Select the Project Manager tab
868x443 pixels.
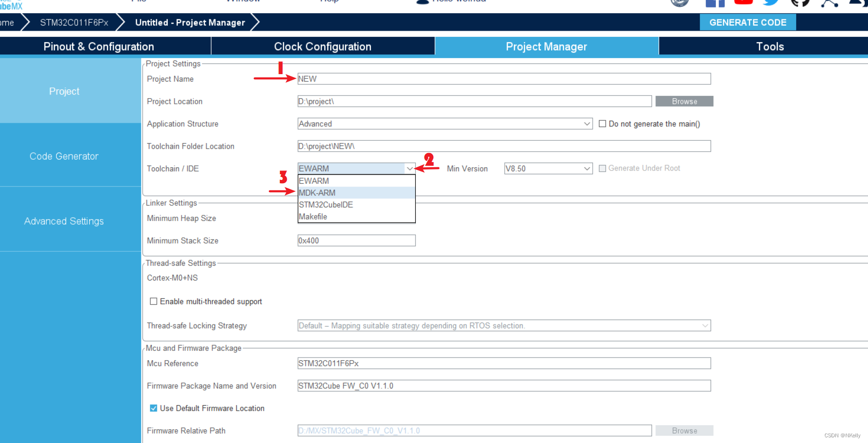[547, 46]
